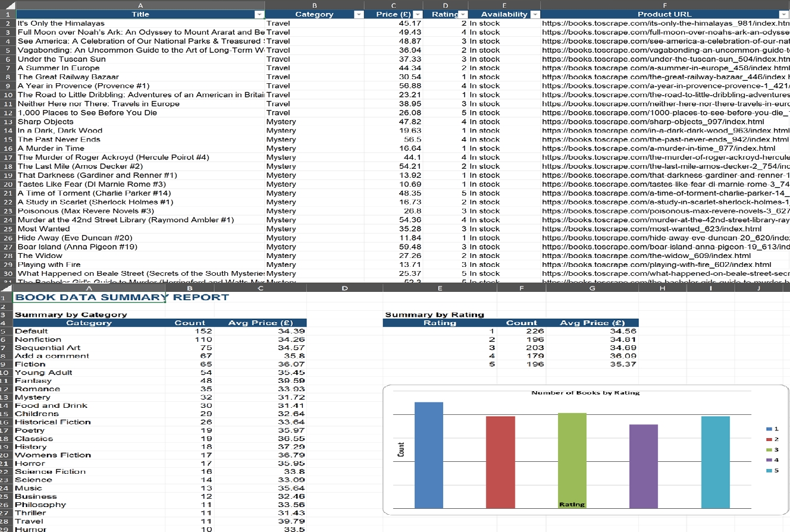Screen dimensions: 790x532
Task: Click the BOOK DATA SUMMARY REPORT title cell
Action: [89, 297]
